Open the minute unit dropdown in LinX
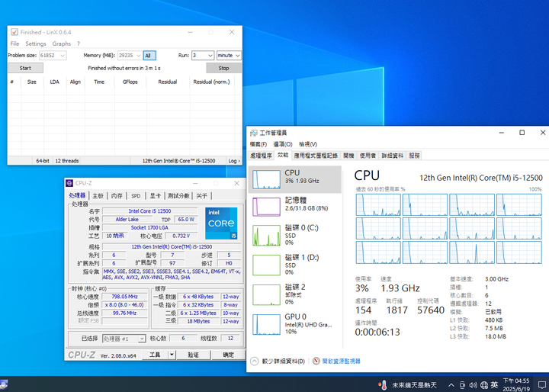This screenshot has width=549, height=392. pos(229,56)
